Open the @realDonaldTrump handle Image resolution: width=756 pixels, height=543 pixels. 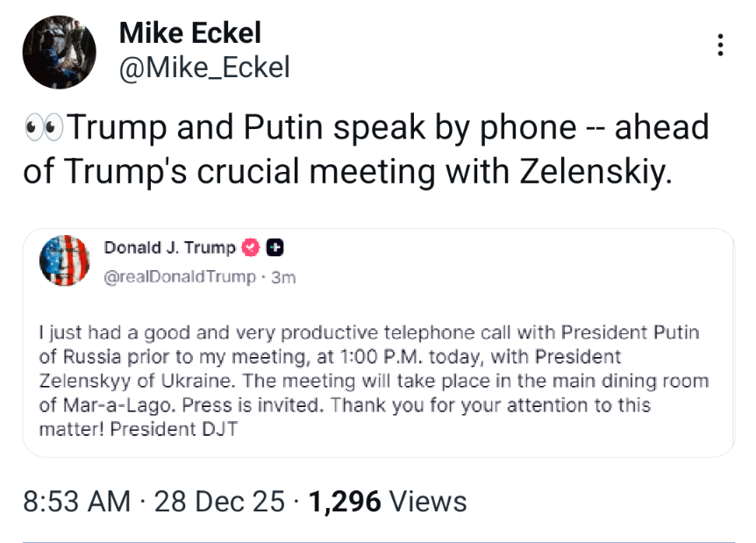[179, 276]
